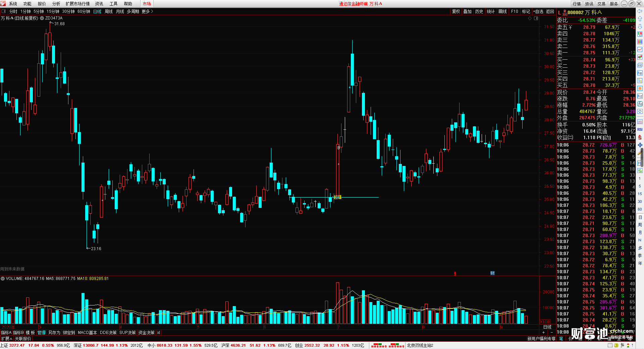This screenshot has height=349, width=644.
Task: Click the red logo icon beside 系统
Action: [3, 4]
